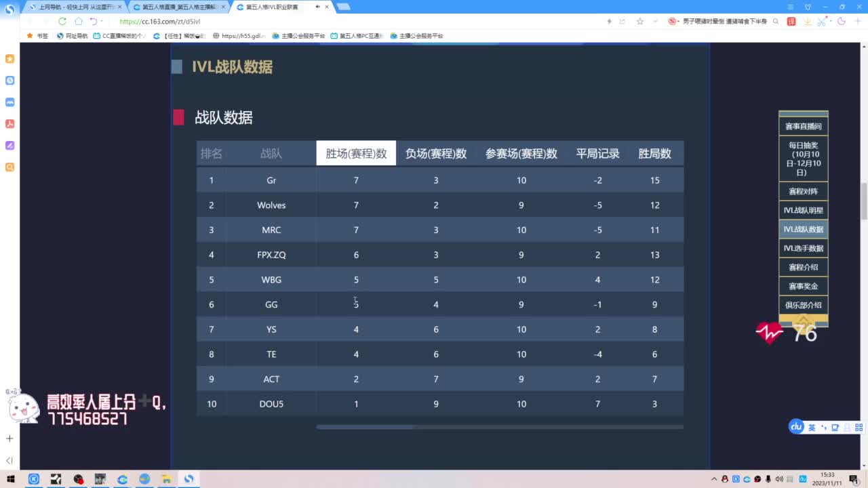Jump to IVL战队数据 section
This screenshot has width=868, height=488.
[x=804, y=229]
